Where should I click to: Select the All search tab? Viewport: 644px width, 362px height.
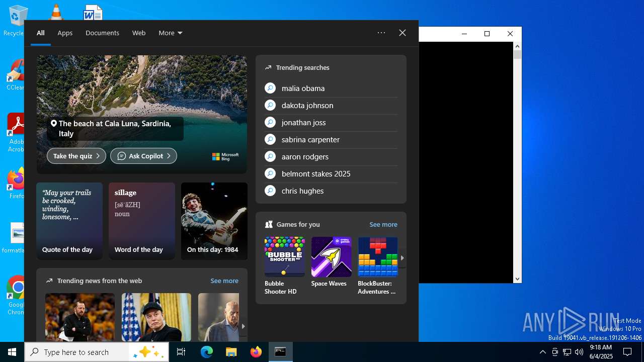[x=40, y=33]
